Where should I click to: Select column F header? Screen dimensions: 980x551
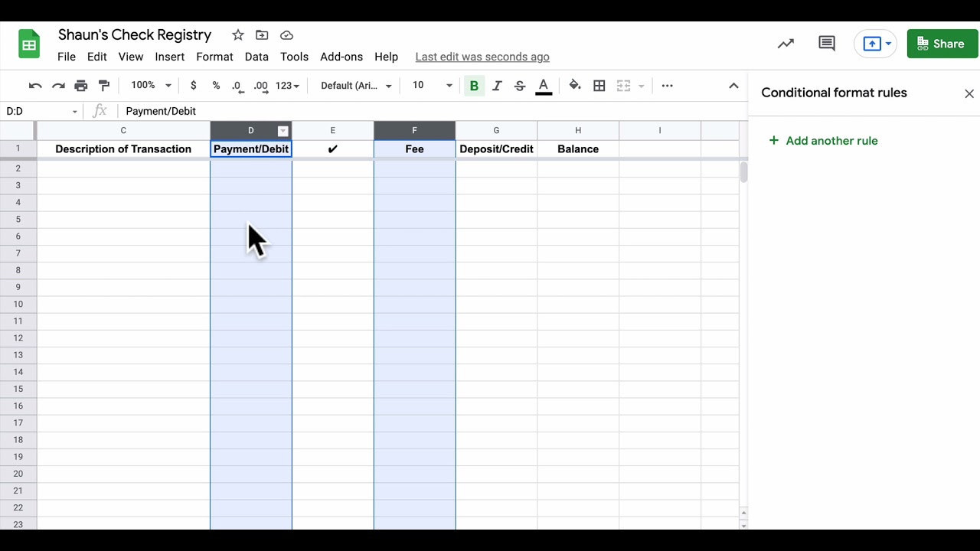tap(414, 130)
